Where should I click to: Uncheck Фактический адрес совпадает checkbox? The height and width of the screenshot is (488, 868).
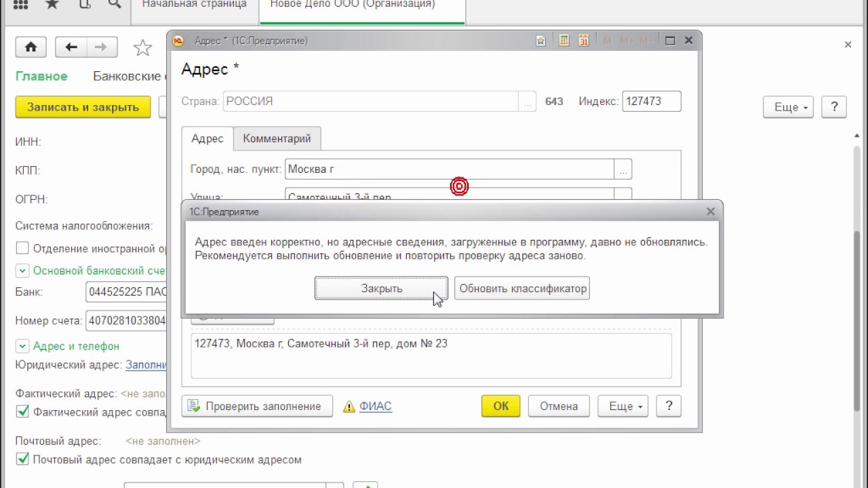[x=22, y=411]
